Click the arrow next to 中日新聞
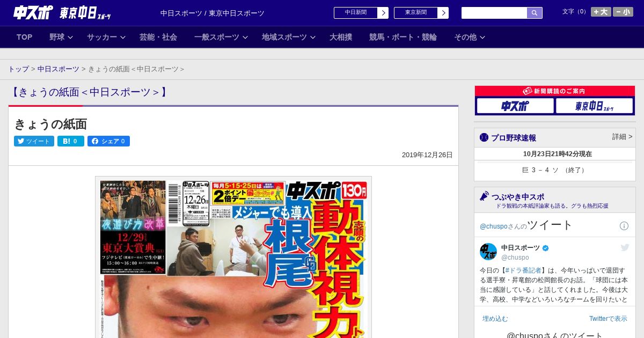This screenshot has height=338, width=644. coord(383,13)
